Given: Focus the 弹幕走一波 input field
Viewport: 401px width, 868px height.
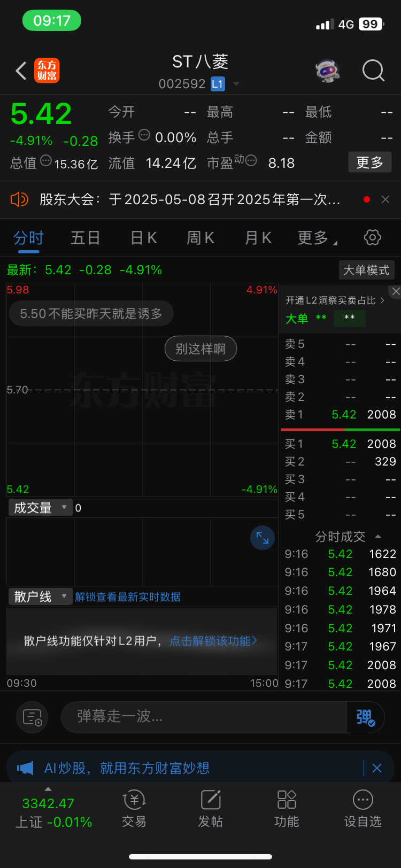Looking at the screenshot, I should [x=204, y=717].
